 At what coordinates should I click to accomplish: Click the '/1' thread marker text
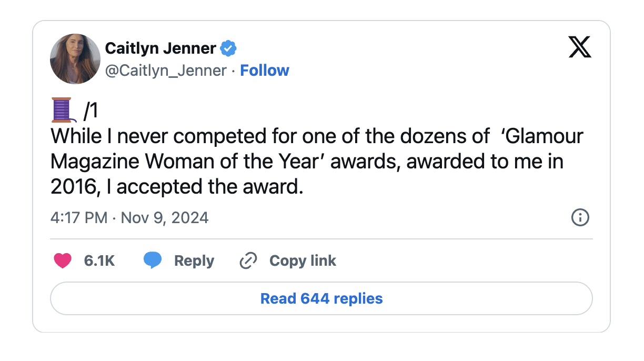[x=91, y=111]
